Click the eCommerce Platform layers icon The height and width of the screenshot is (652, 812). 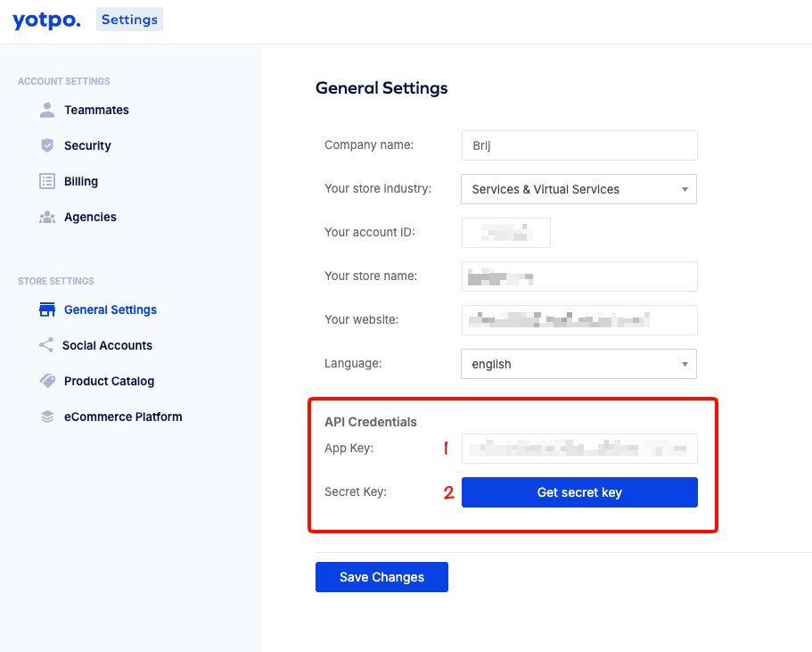(x=47, y=417)
